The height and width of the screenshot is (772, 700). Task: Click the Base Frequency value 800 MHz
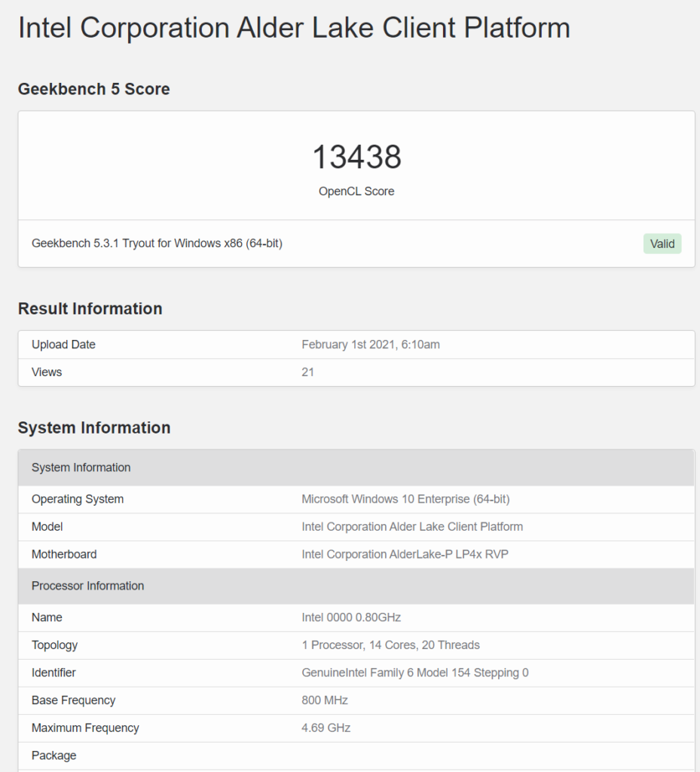pos(324,700)
